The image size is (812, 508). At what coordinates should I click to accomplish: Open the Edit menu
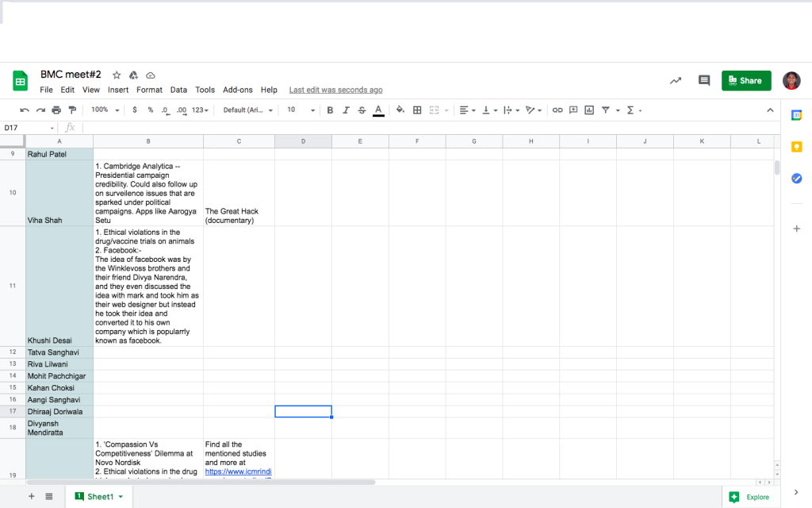click(67, 90)
